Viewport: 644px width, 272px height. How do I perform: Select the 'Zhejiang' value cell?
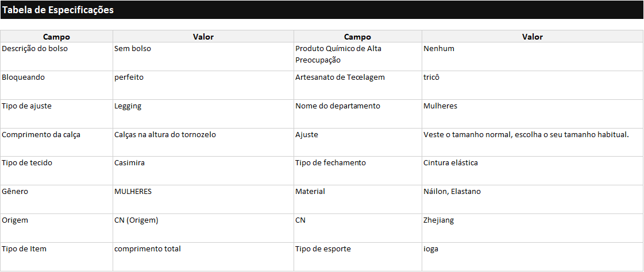click(x=438, y=220)
